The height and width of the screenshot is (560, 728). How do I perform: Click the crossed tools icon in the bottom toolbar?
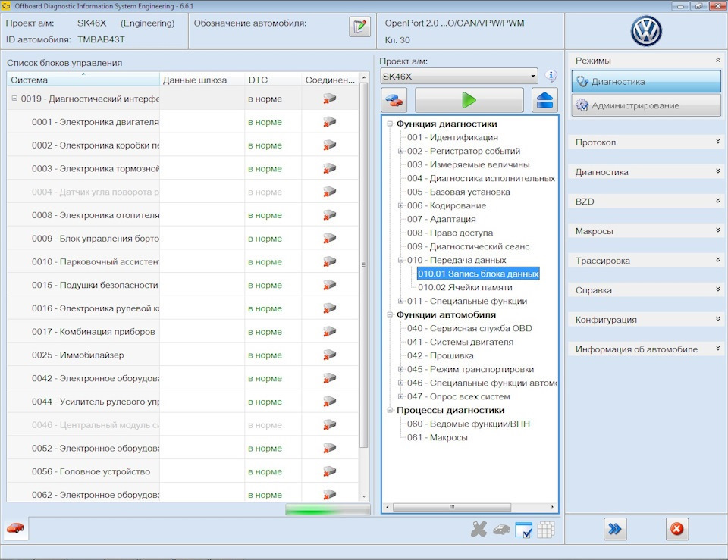(x=479, y=530)
